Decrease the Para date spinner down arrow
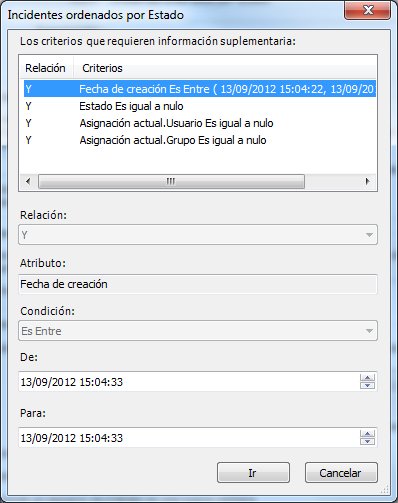 [367, 441]
